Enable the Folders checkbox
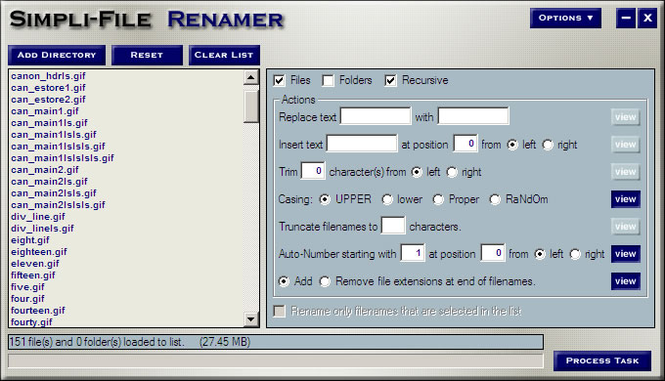The width and height of the screenshot is (665, 381). point(328,80)
